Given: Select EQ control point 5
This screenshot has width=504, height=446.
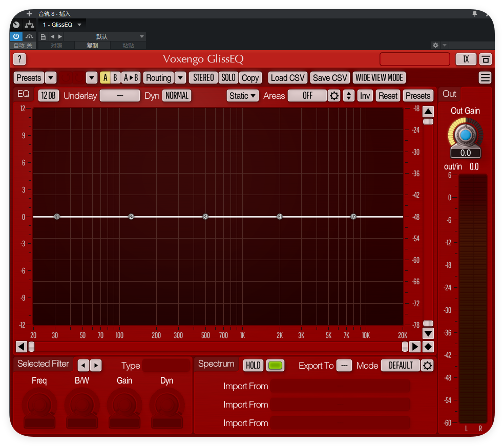Looking at the screenshot, I should pos(353,217).
